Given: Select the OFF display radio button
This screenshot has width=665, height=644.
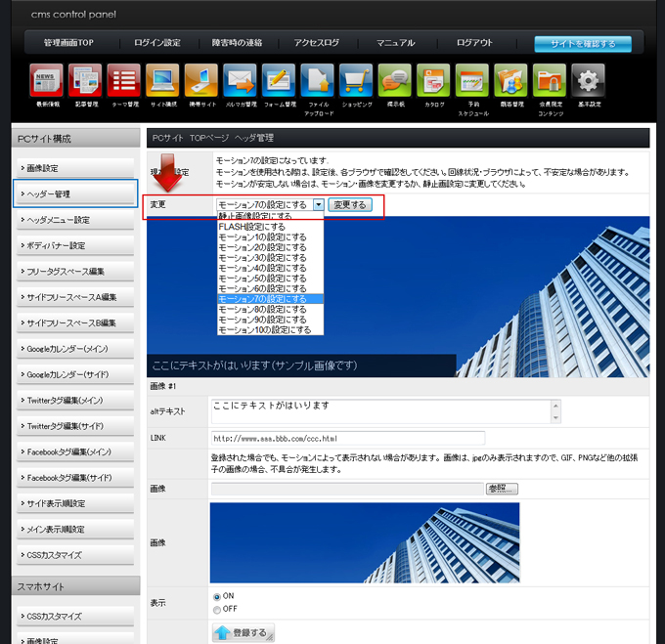Looking at the screenshot, I should (x=217, y=610).
